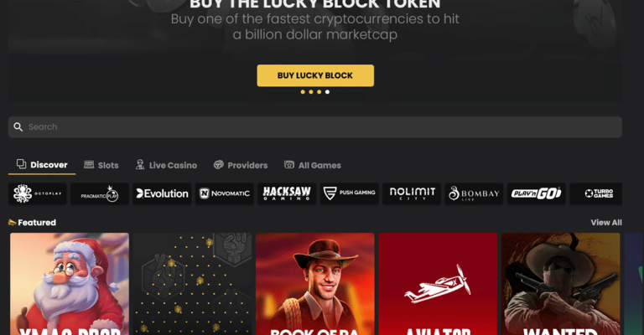Switch to the Live Casino tab

(x=166, y=165)
